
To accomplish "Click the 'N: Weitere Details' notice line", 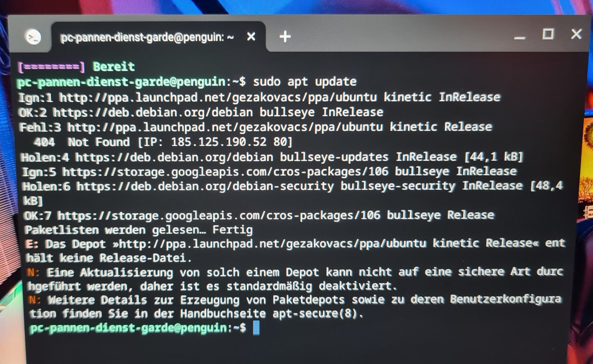I will pos(295,300).
